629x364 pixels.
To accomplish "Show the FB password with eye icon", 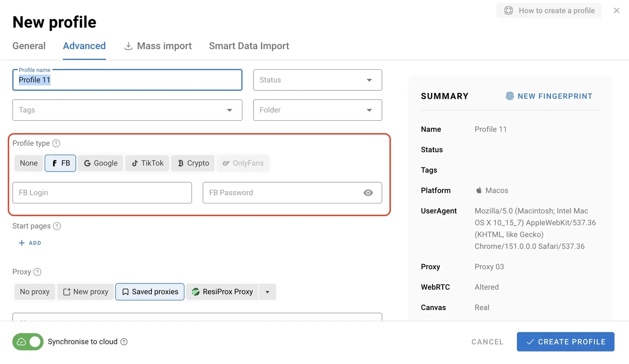I will click(368, 193).
